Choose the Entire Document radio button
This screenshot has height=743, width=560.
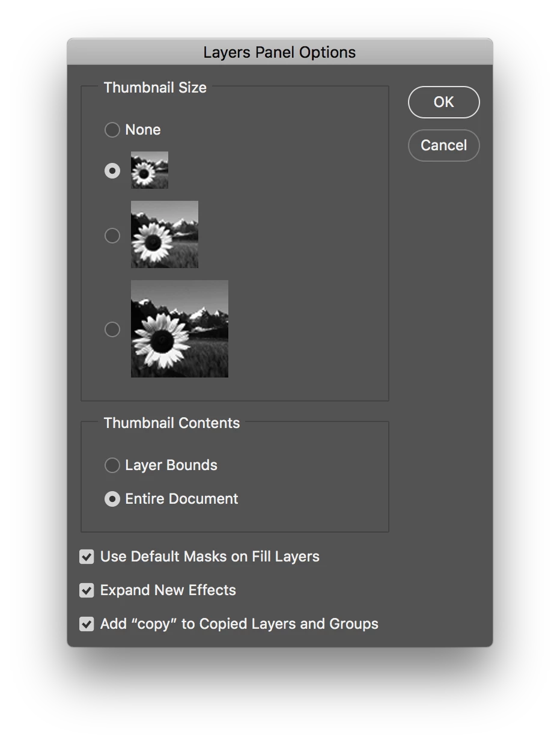pos(112,499)
